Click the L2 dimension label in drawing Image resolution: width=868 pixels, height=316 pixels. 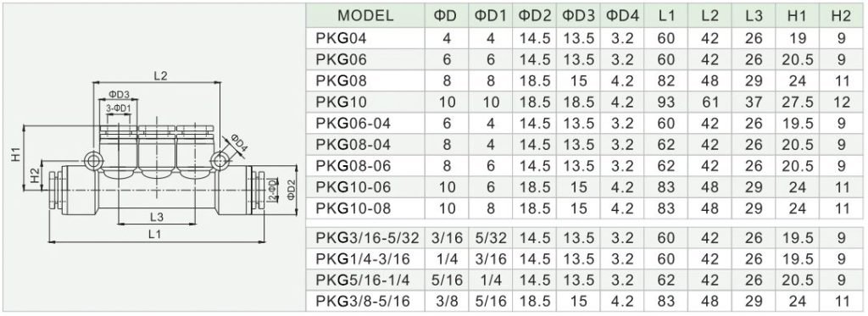(x=160, y=76)
